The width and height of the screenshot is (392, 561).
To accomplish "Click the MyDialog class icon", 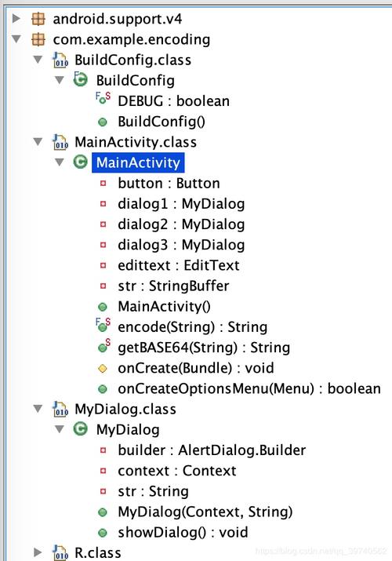I will click(x=81, y=428).
